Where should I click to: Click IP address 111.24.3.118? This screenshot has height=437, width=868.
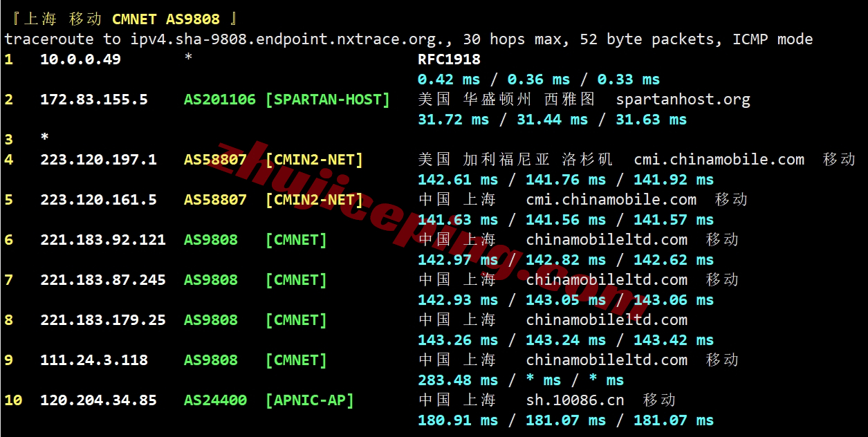click(94, 360)
